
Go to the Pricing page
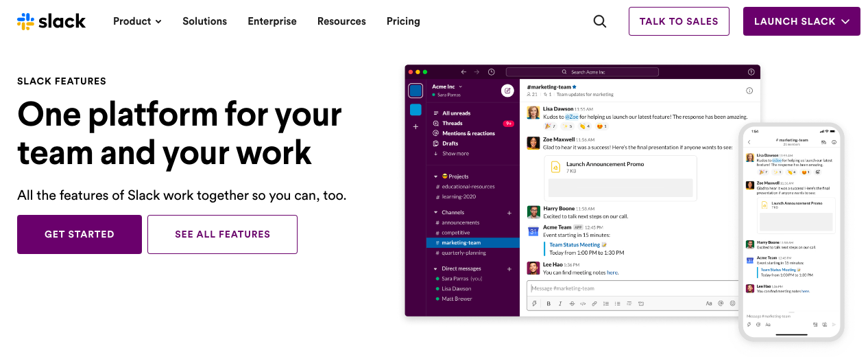[403, 21]
